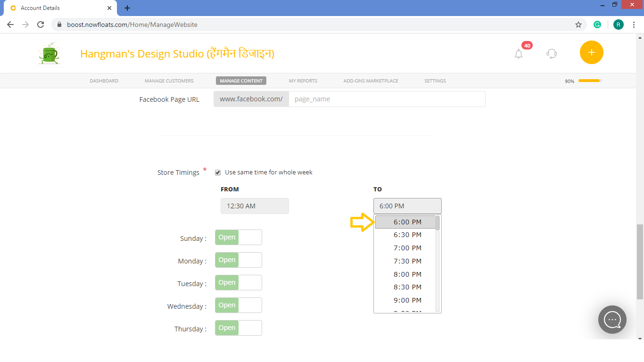Bookmark the page using the star icon
The image size is (644, 362).
578,24
